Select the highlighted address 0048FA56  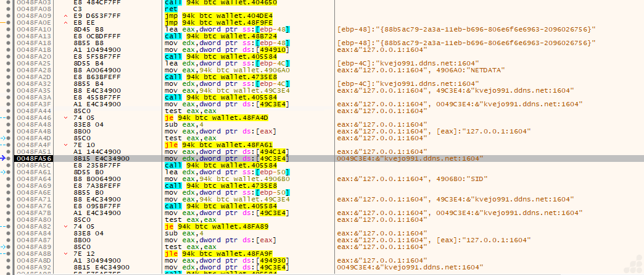(35, 159)
